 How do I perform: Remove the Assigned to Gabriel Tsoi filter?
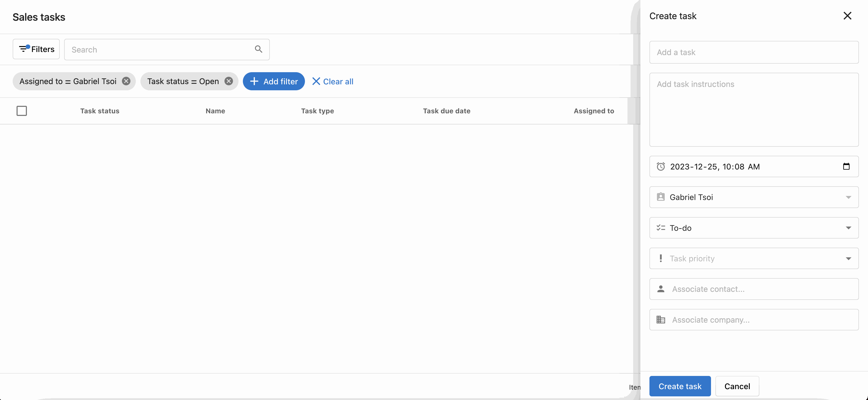point(126,81)
